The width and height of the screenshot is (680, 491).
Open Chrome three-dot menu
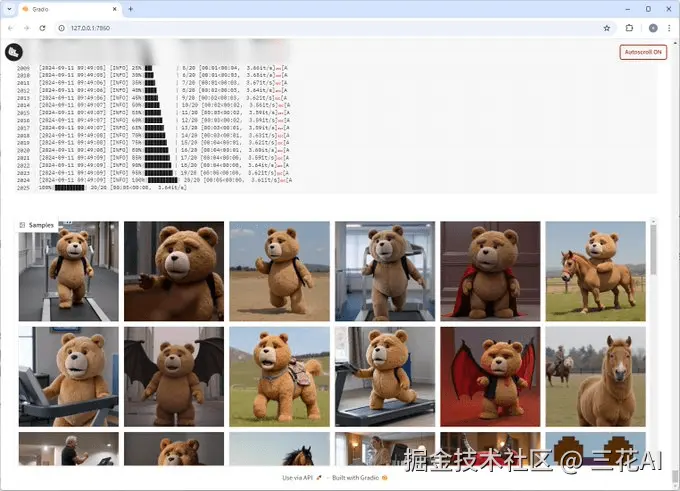(669, 28)
